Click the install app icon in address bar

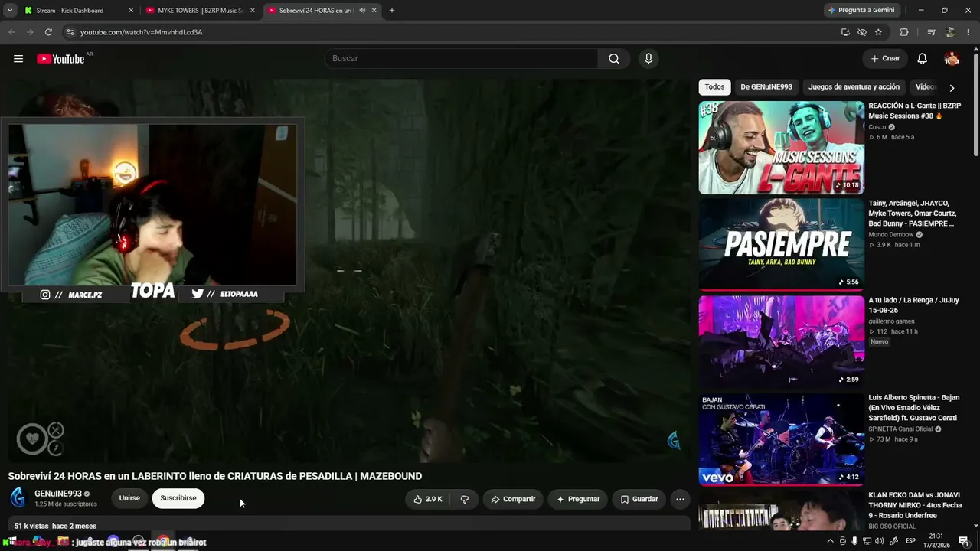click(x=845, y=32)
